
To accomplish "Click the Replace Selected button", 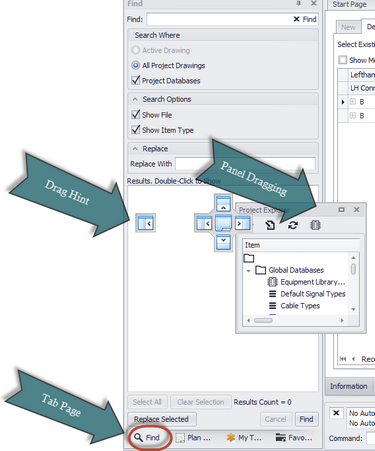I will click(x=161, y=419).
